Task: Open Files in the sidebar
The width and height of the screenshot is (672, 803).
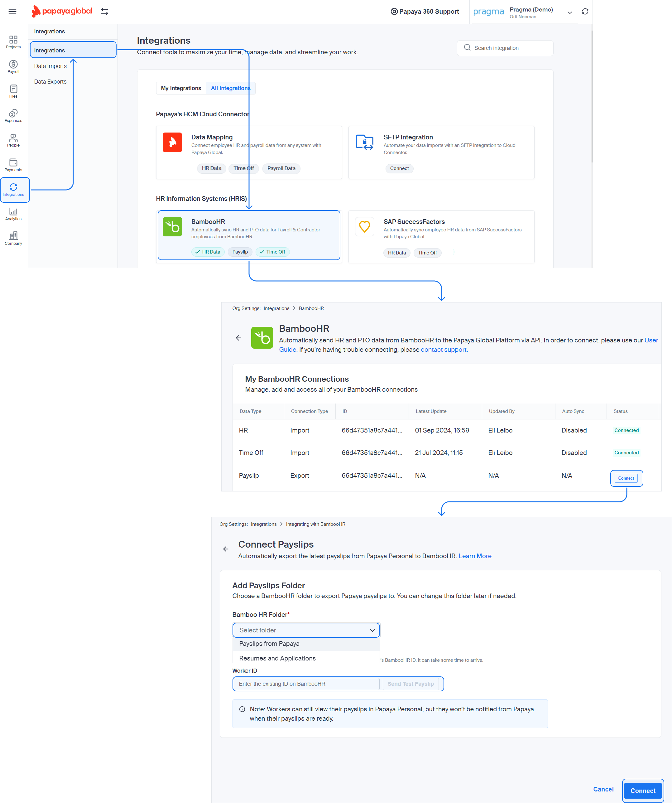Action: 13,91
